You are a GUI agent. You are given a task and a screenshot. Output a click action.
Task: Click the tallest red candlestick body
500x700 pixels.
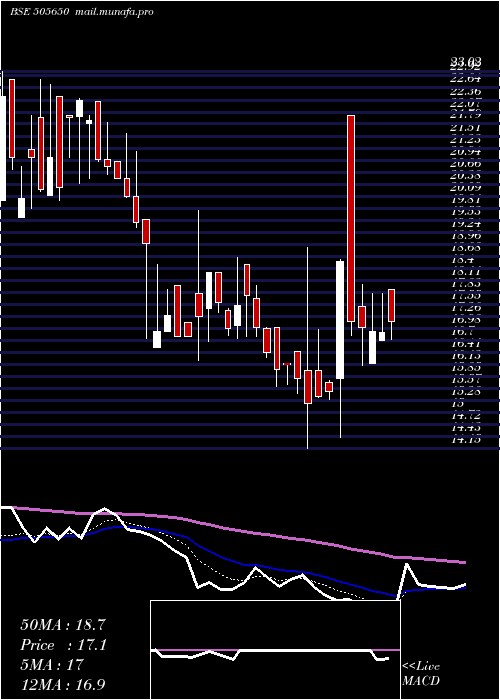pyautogui.click(x=351, y=218)
